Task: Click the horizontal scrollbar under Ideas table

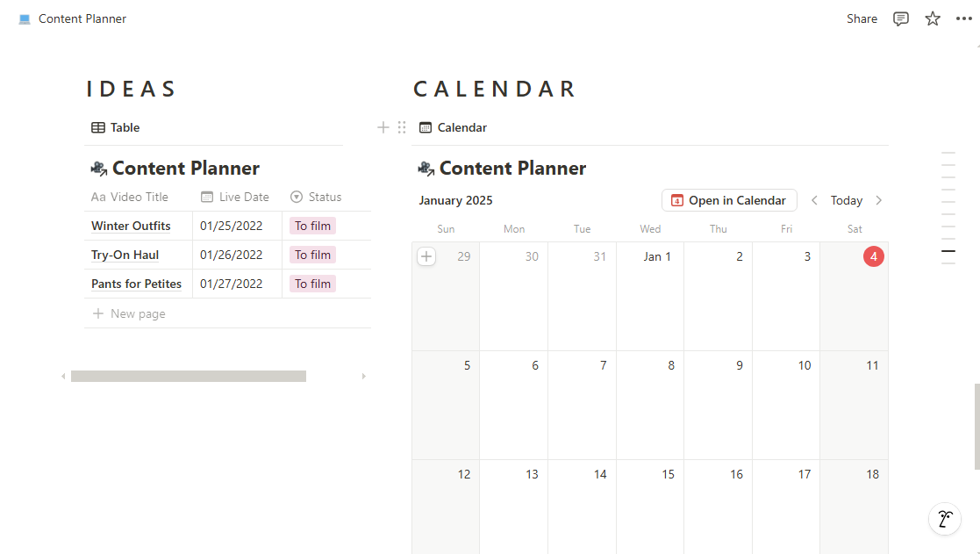Action: tap(188, 377)
